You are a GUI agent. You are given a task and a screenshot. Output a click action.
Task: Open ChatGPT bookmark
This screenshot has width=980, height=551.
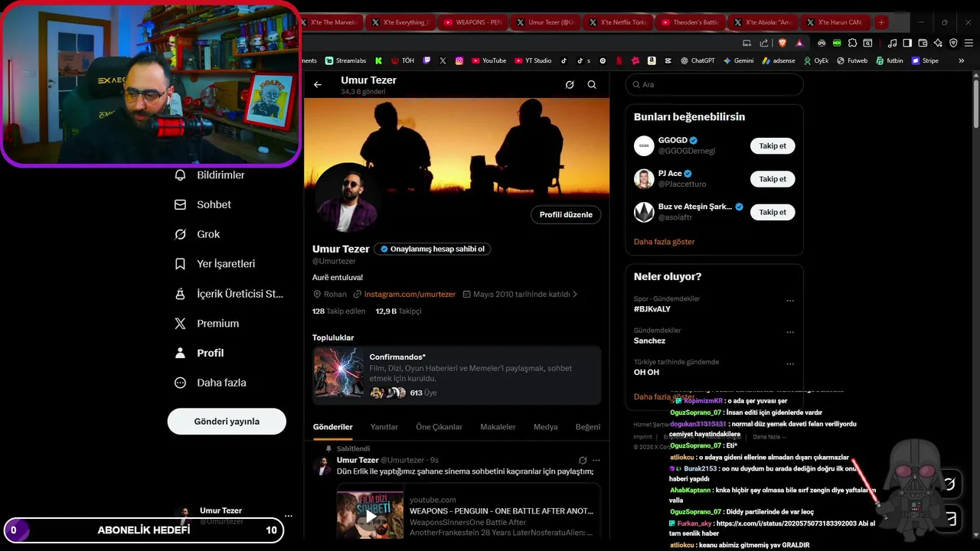click(x=697, y=60)
